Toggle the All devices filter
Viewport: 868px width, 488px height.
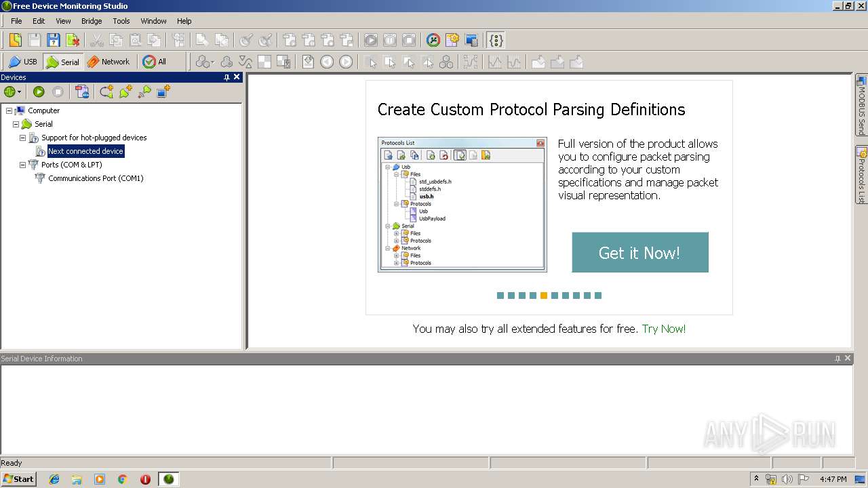tap(155, 62)
